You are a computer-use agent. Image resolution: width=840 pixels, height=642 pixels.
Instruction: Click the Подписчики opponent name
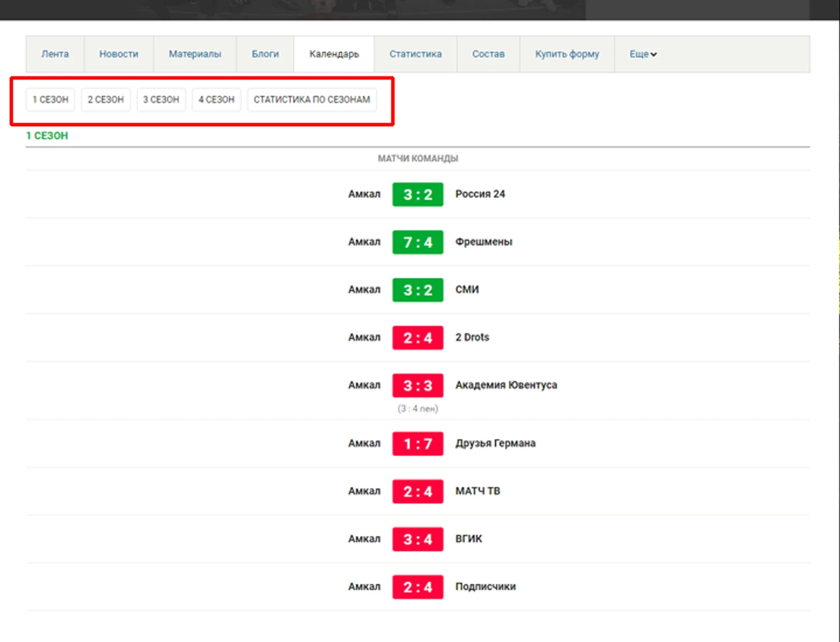(x=485, y=587)
